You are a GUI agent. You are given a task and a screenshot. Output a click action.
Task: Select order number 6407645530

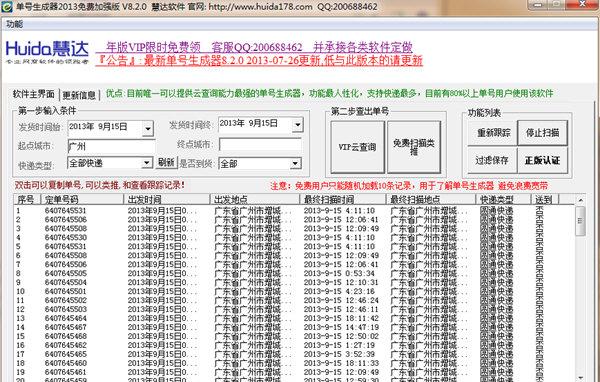pyautogui.click(x=66, y=238)
